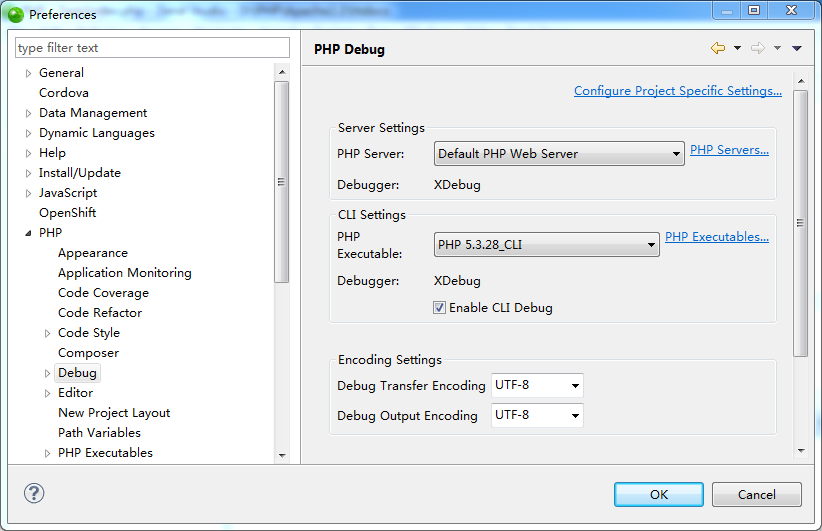This screenshot has height=531, width=822.
Task: Expand the Help tree node
Action: (28, 153)
